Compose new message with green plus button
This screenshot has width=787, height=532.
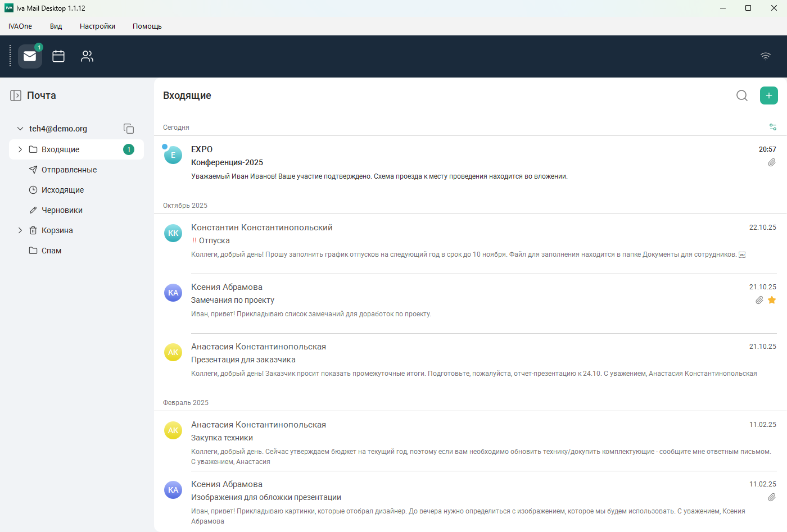pyautogui.click(x=768, y=96)
